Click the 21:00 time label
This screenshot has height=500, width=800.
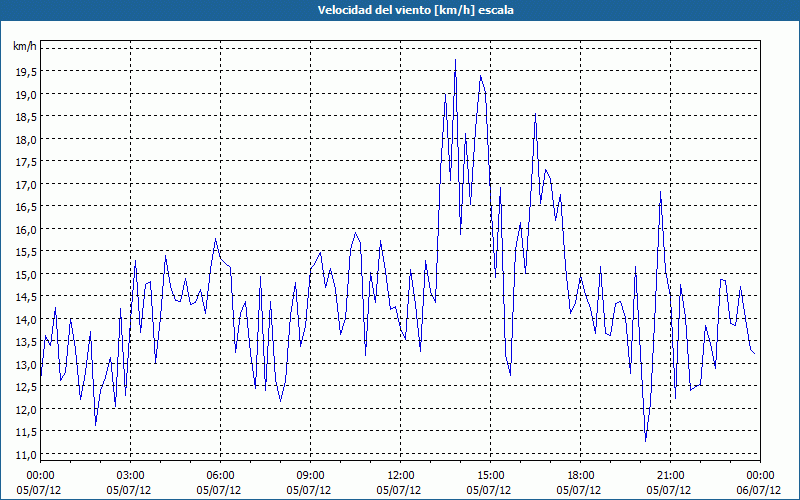coord(670,476)
